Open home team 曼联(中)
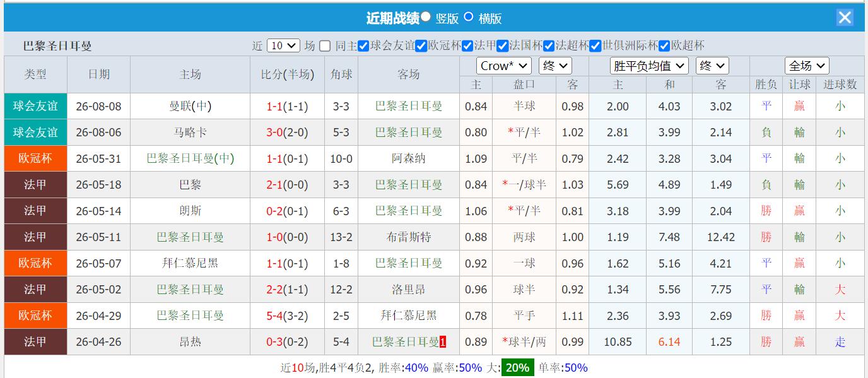868x378 pixels. pos(190,106)
